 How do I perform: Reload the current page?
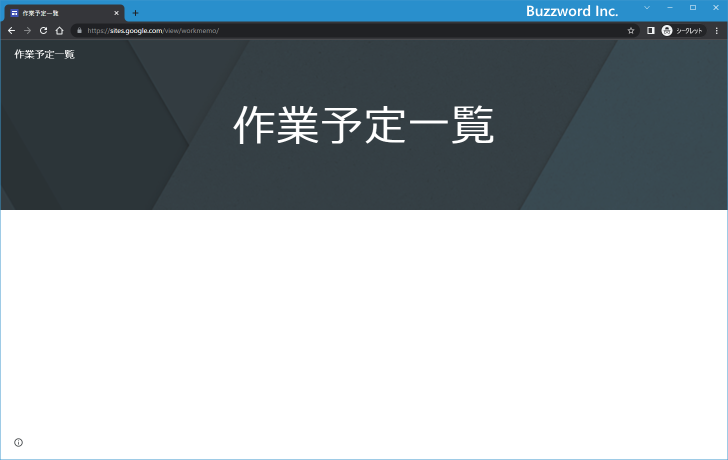(43, 31)
